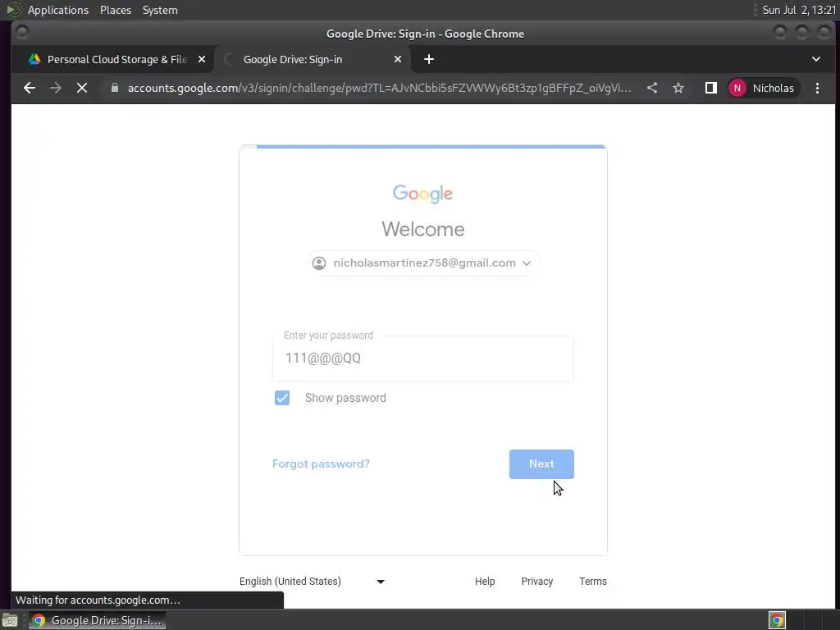
Task: Bookmark this page with the star icon
Action: pos(678,88)
